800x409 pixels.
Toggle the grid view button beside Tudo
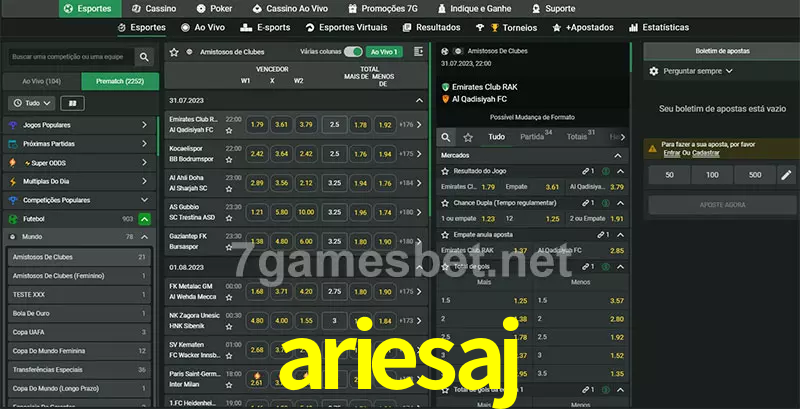pos(72,104)
